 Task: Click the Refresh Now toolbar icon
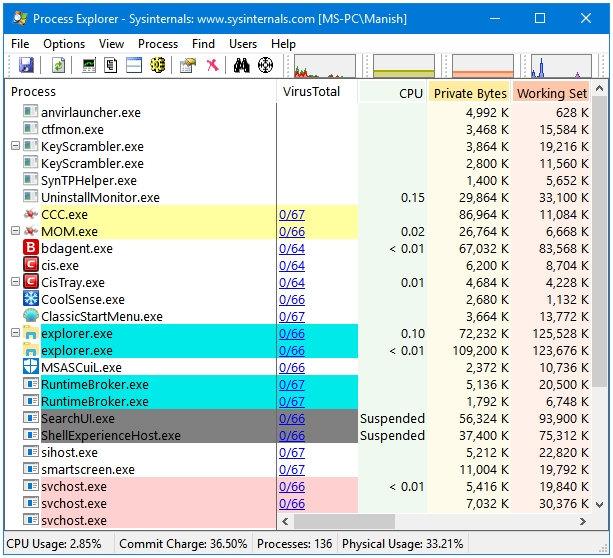[x=58, y=65]
